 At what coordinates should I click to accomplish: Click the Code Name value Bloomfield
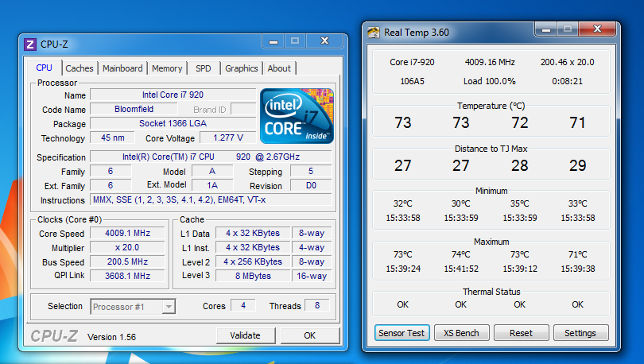(134, 109)
